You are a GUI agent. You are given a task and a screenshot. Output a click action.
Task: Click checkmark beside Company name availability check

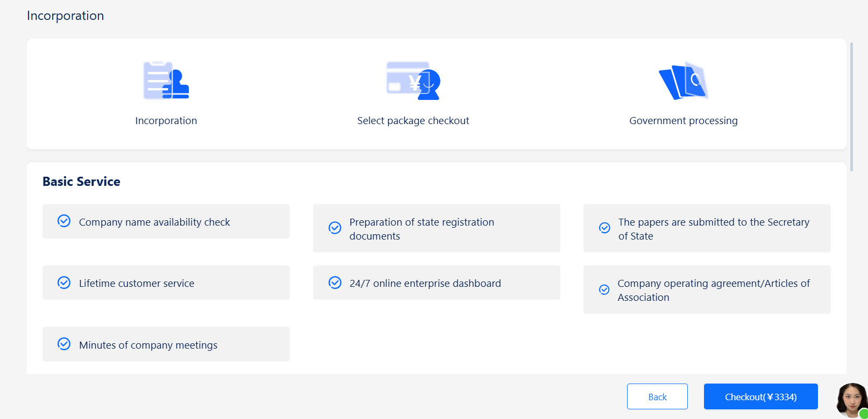coord(64,221)
